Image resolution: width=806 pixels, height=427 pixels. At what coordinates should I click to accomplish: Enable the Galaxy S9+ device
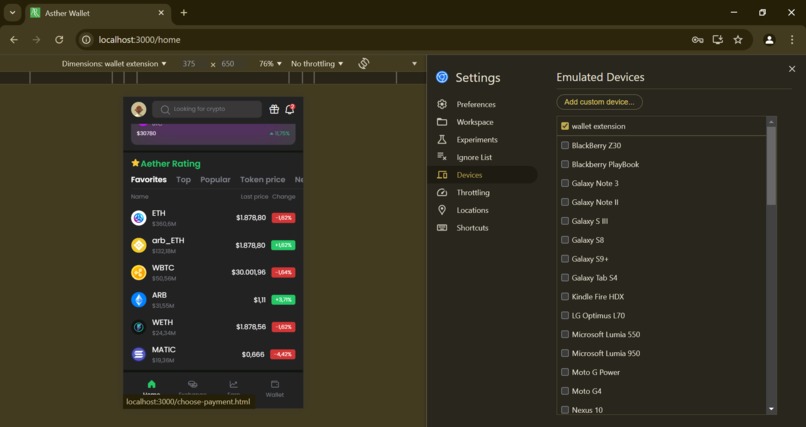565,259
